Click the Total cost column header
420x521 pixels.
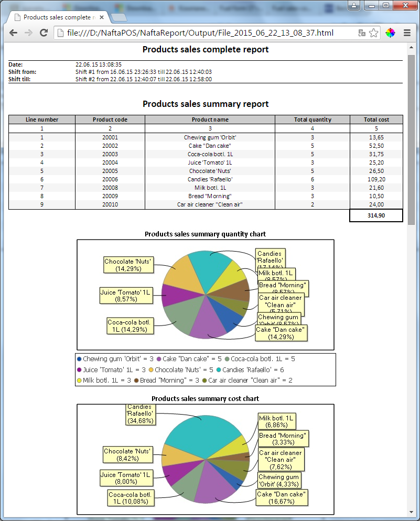tap(376, 120)
